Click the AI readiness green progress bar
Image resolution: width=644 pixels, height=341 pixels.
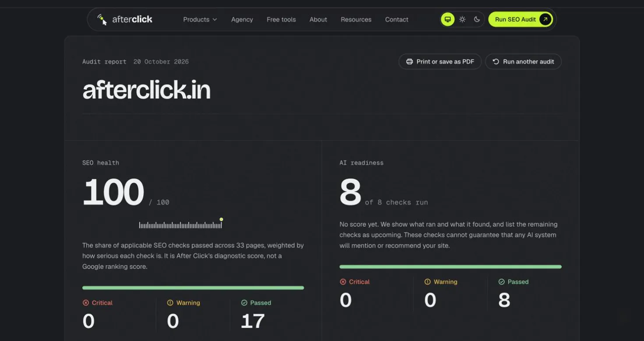coord(450,267)
